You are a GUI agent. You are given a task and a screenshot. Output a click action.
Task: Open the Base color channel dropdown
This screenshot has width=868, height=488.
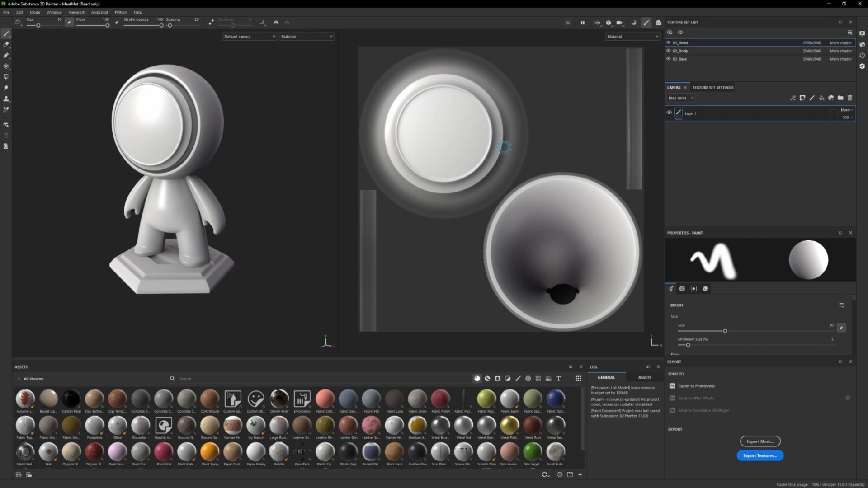tap(681, 98)
